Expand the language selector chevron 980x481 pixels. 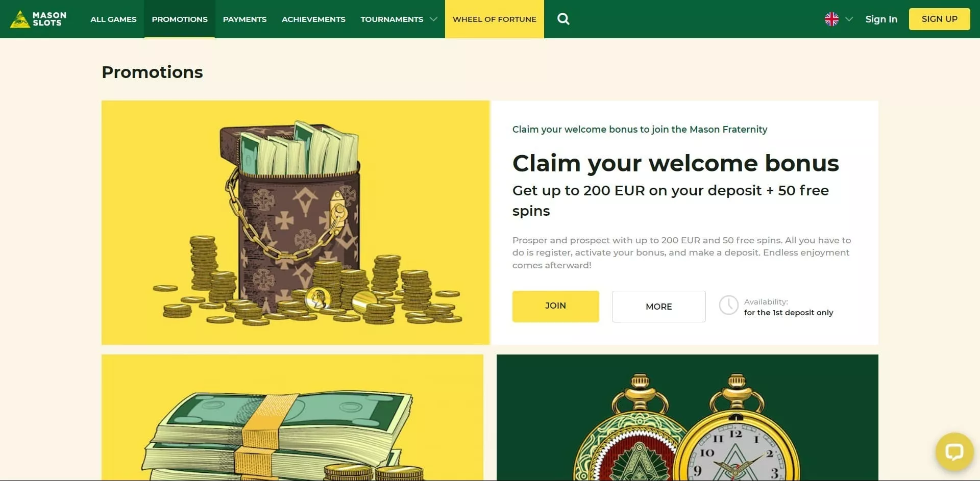point(849,19)
